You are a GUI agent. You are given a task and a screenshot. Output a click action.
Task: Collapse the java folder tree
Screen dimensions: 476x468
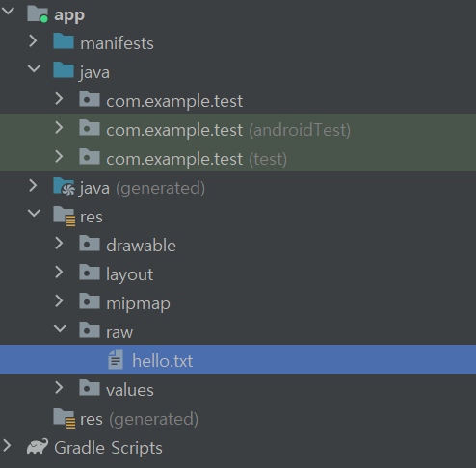coord(34,68)
